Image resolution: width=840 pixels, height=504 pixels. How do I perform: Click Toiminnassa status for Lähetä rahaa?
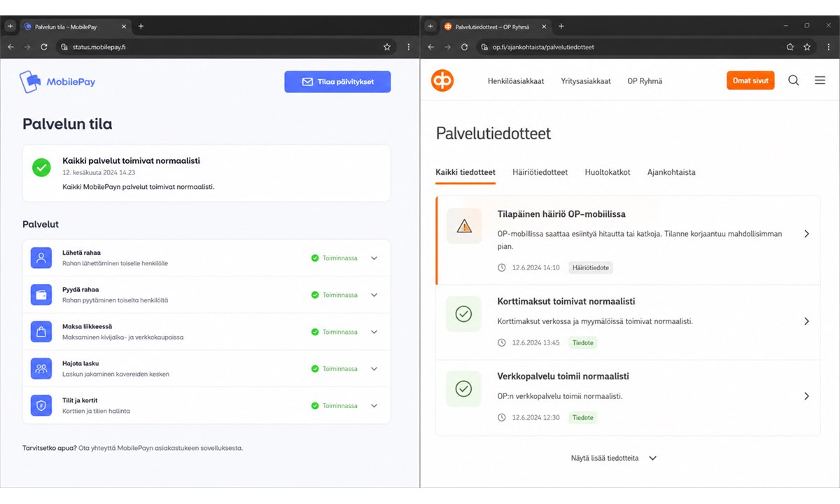click(x=334, y=258)
